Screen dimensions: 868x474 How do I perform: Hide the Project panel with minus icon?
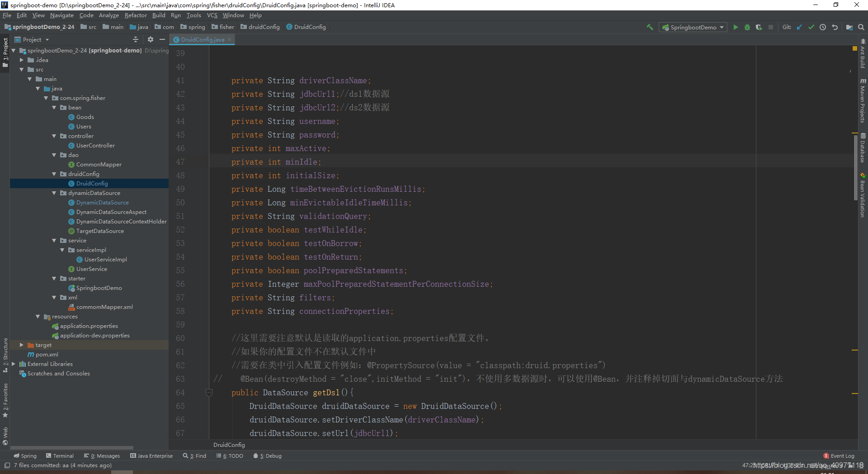[162, 39]
